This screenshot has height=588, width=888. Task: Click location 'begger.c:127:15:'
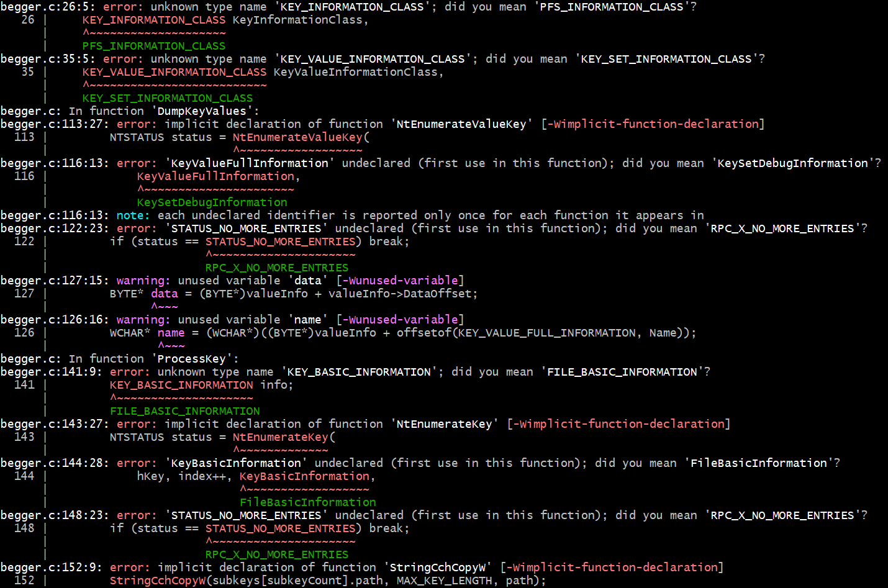pyautogui.click(x=55, y=281)
